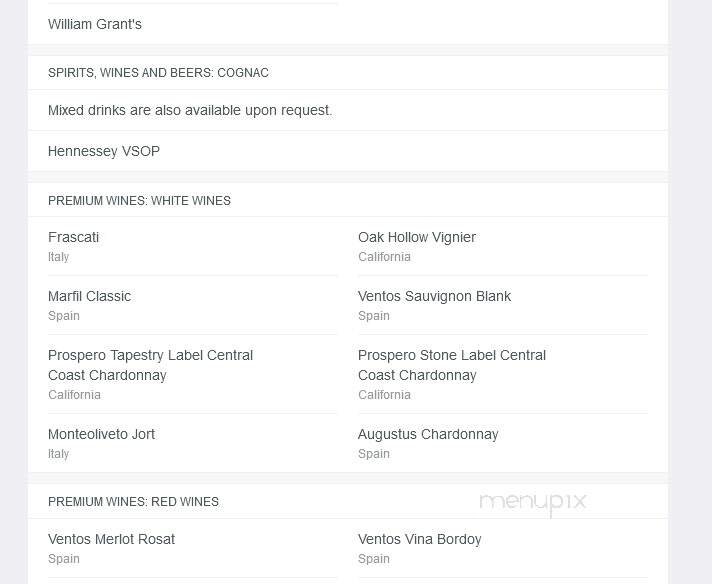This screenshot has height=584, width=712.
Task: Click California label under Oak Hollow Vignier
Action: click(x=385, y=257)
